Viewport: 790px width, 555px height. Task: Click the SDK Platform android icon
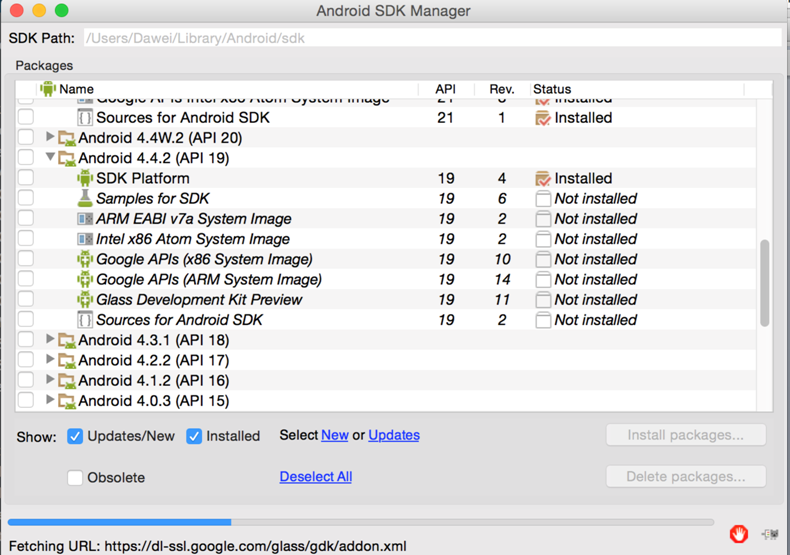click(x=85, y=178)
